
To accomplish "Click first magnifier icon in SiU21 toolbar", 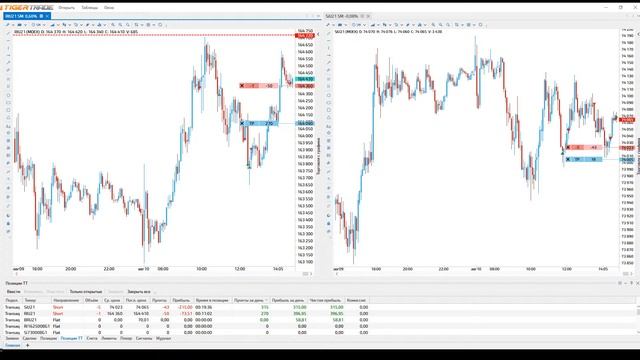I will click(x=433, y=25).
